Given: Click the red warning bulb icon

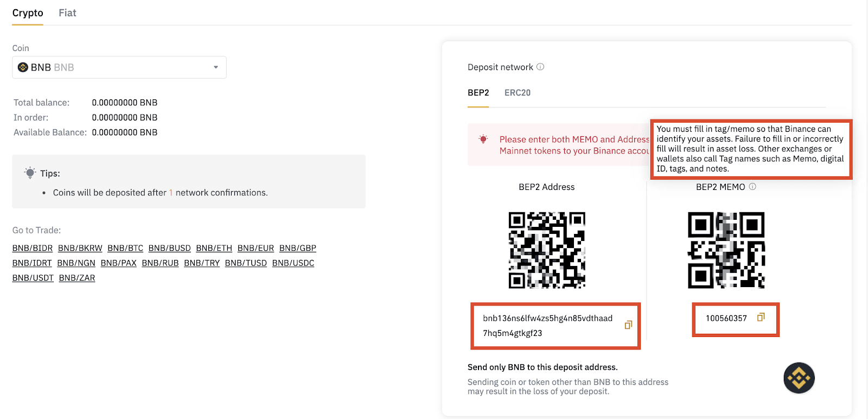Looking at the screenshot, I should tap(483, 139).
